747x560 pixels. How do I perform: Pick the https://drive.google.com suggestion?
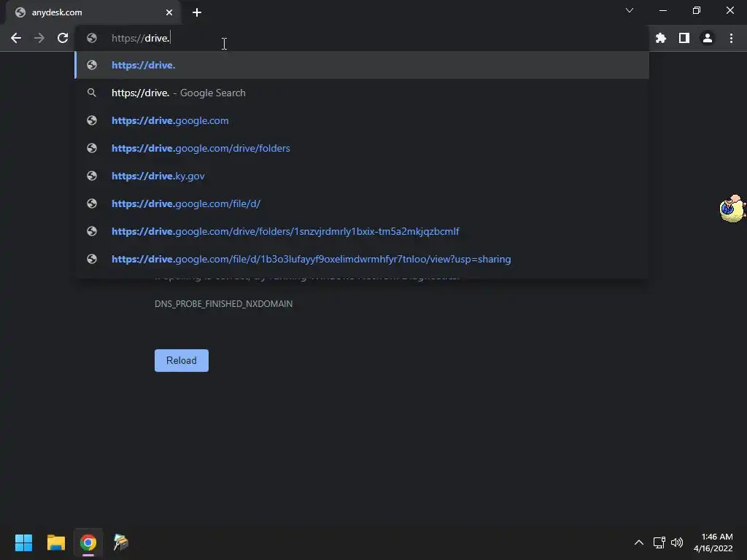[x=362, y=120]
